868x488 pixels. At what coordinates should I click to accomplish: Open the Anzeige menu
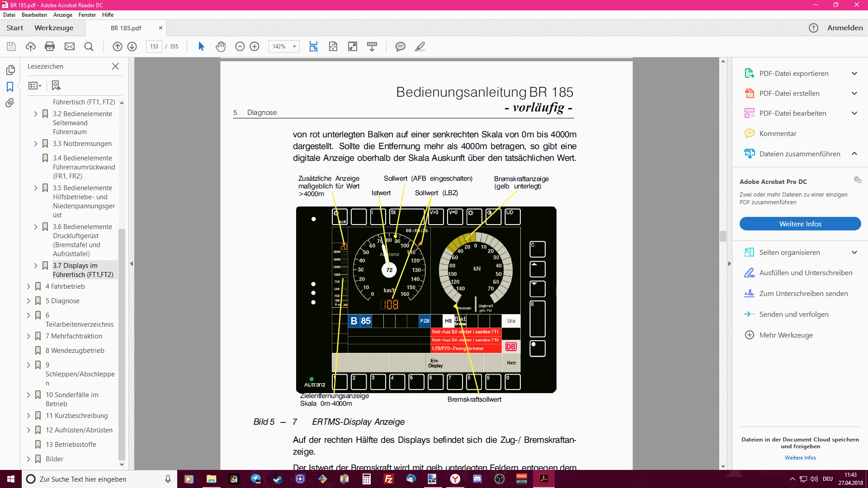click(x=63, y=15)
